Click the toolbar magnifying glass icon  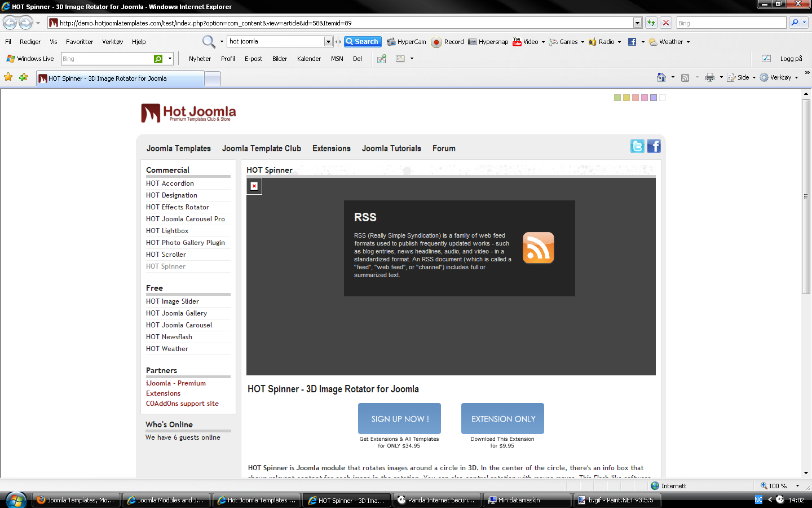(208, 42)
